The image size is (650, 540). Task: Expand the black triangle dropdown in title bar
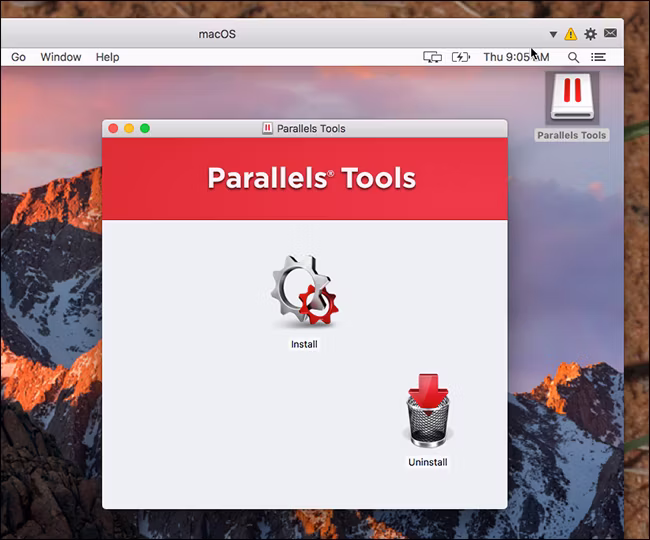click(553, 34)
